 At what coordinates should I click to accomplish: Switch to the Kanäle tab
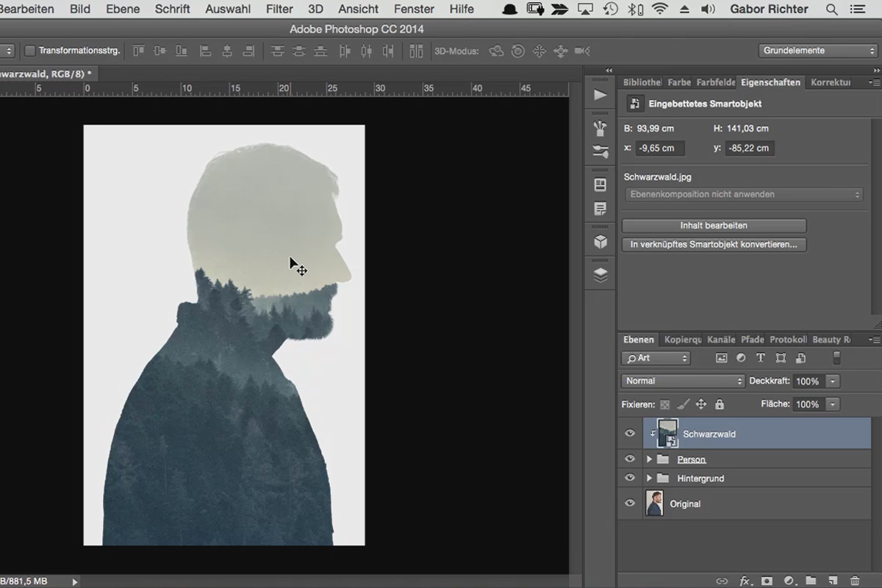click(721, 340)
